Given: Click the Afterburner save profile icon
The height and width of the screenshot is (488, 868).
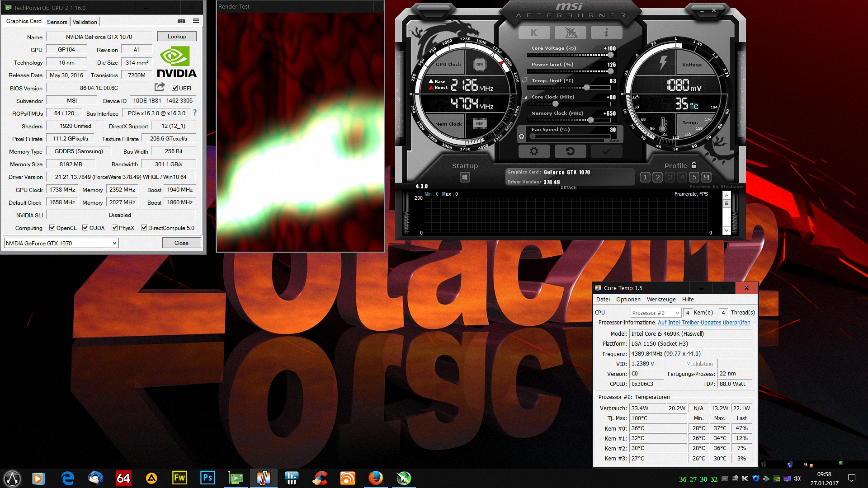Looking at the screenshot, I should click(x=707, y=177).
